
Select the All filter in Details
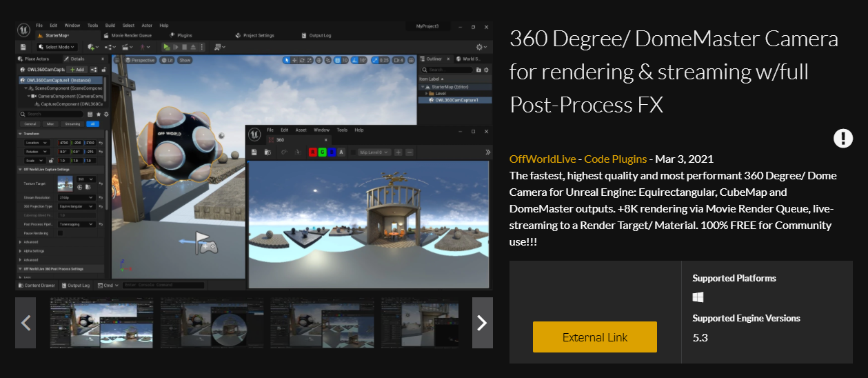tap(92, 123)
